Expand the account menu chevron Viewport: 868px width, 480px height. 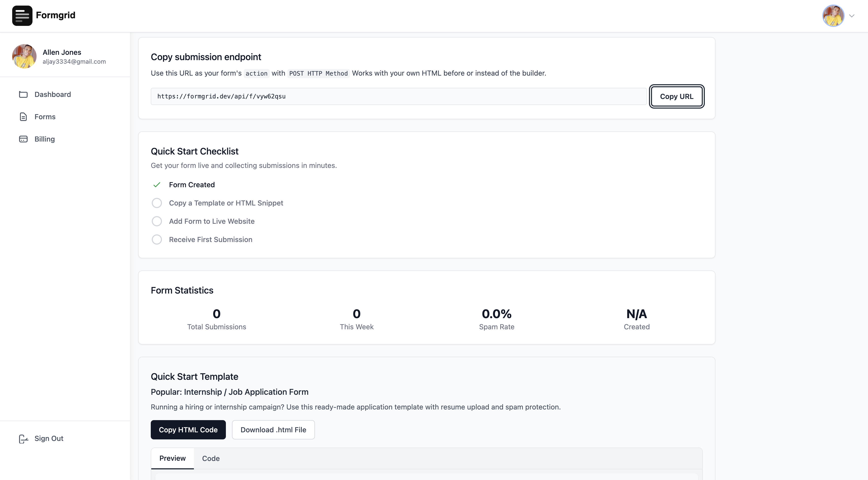coord(852,16)
